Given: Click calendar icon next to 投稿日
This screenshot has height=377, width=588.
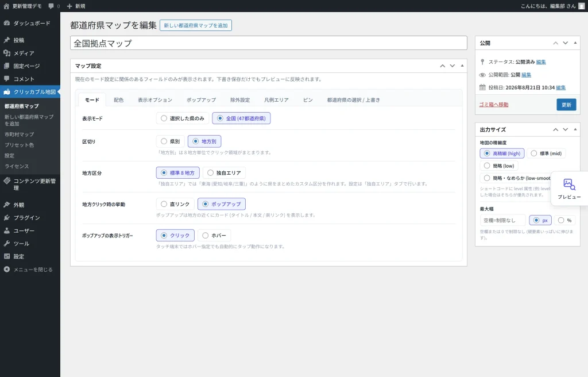Looking at the screenshot, I should 482,87.
